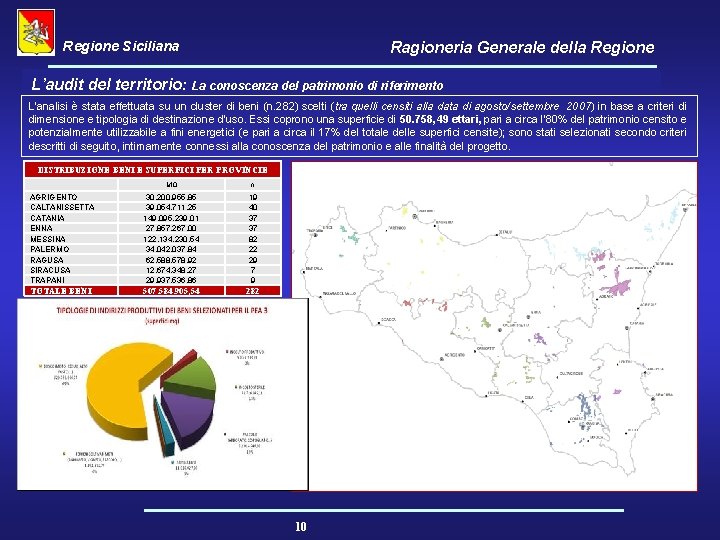Click the red table header 'Distribuzione beni e superfici per provincie'

(152, 170)
